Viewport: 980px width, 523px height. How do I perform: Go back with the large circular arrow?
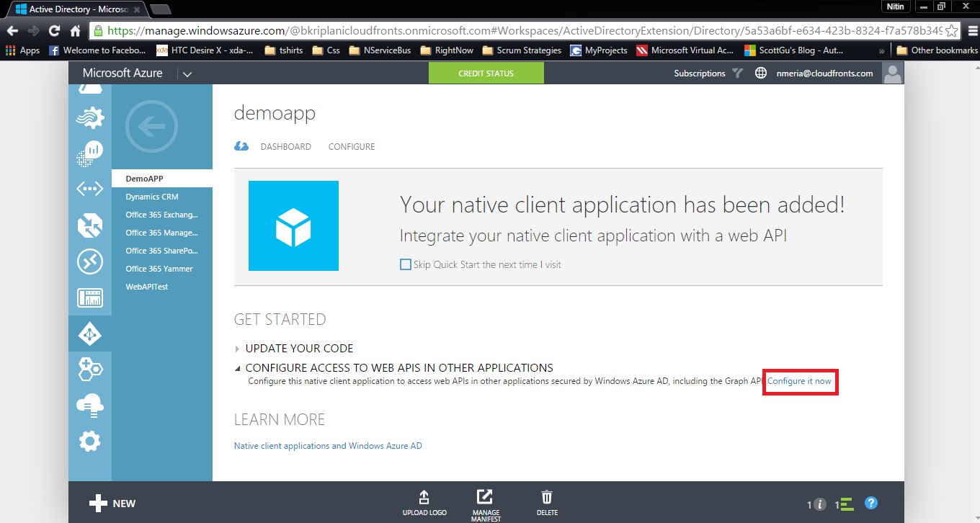151,127
